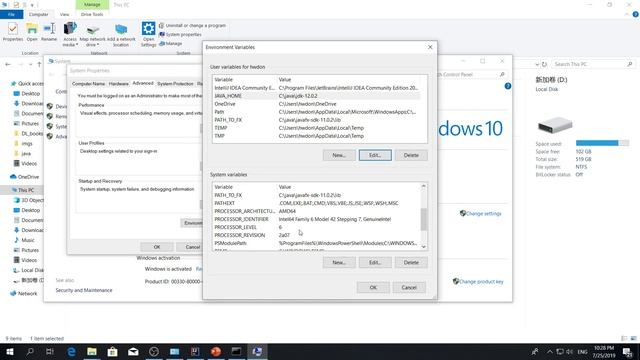640x360 pixels.
Task: Click System properties in the ribbon
Action: pos(180,34)
